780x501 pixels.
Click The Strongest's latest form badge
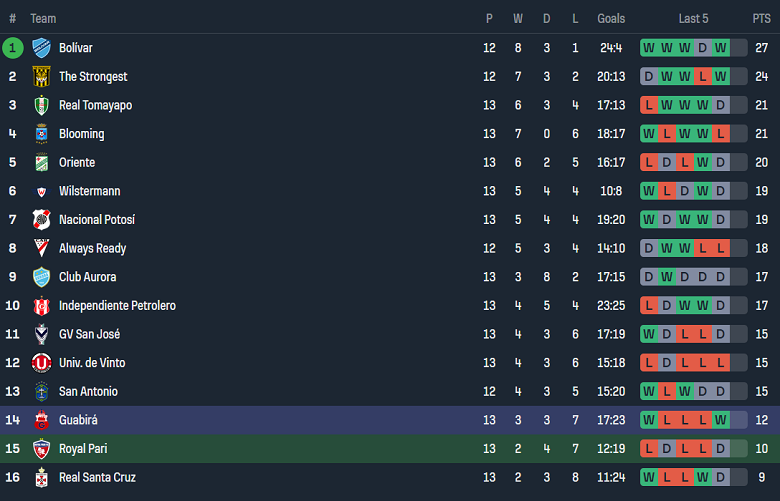pyautogui.click(x=720, y=77)
